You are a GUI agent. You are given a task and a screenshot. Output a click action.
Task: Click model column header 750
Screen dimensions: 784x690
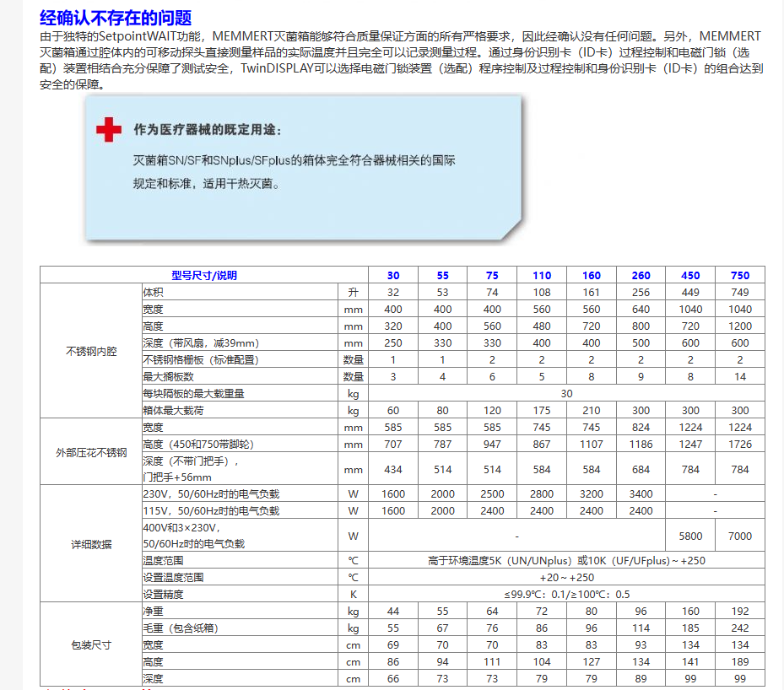[740, 275]
